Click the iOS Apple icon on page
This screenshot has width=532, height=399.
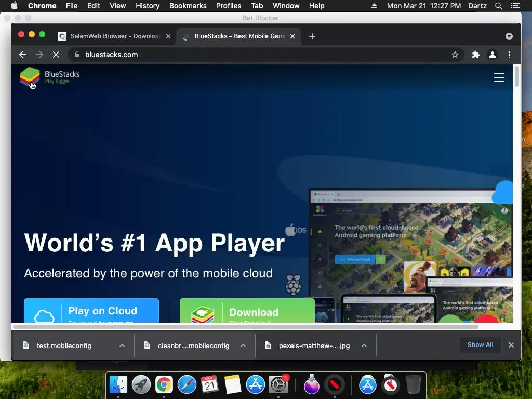[296, 230]
